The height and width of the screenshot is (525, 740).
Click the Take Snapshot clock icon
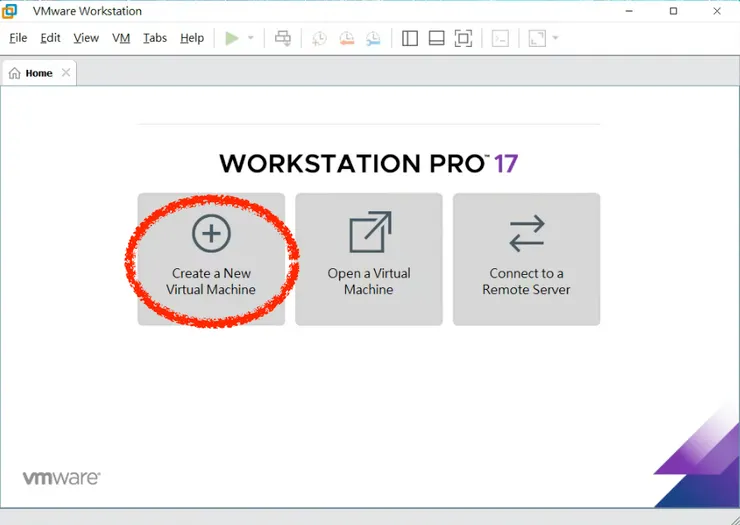pos(320,38)
